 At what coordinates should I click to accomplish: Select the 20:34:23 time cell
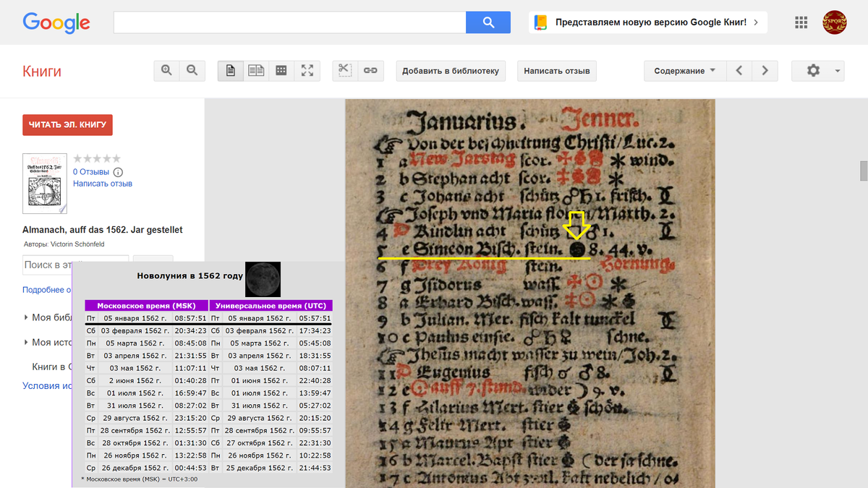pyautogui.click(x=190, y=330)
